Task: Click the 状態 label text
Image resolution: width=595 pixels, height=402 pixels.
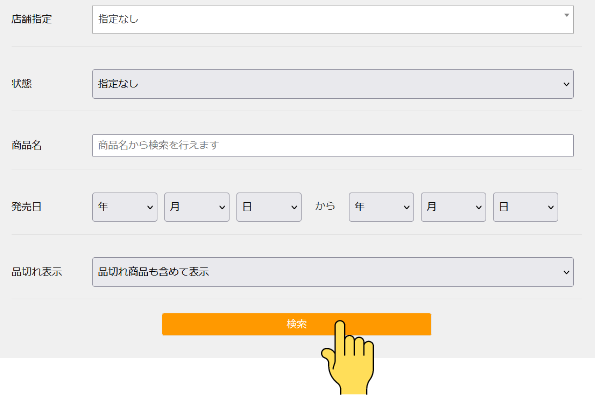Action: tap(22, 84)
